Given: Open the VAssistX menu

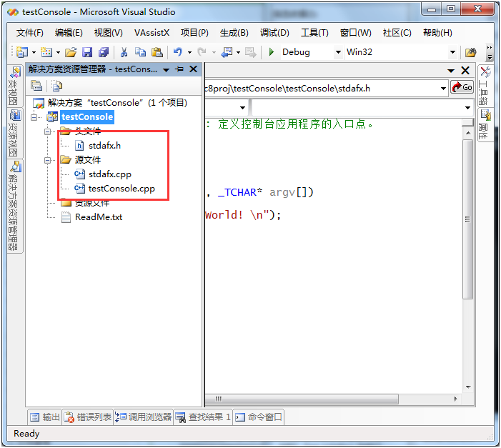Looking at the screenshot, I should (x=152, y=33).
